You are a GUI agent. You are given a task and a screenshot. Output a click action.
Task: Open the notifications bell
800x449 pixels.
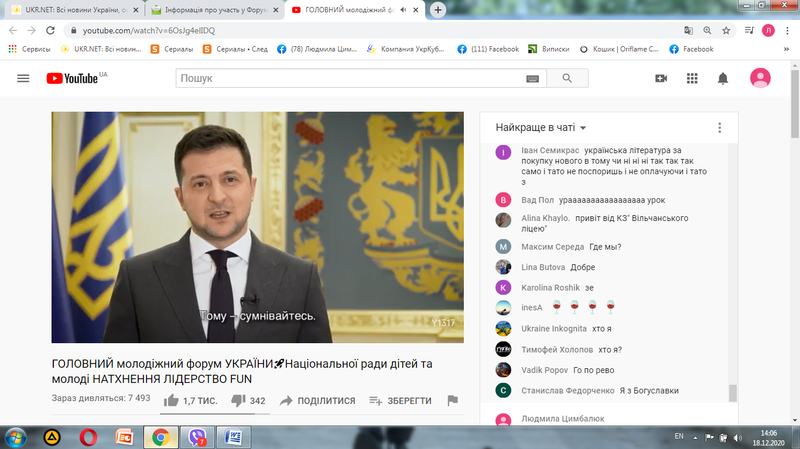coord(723,78)
